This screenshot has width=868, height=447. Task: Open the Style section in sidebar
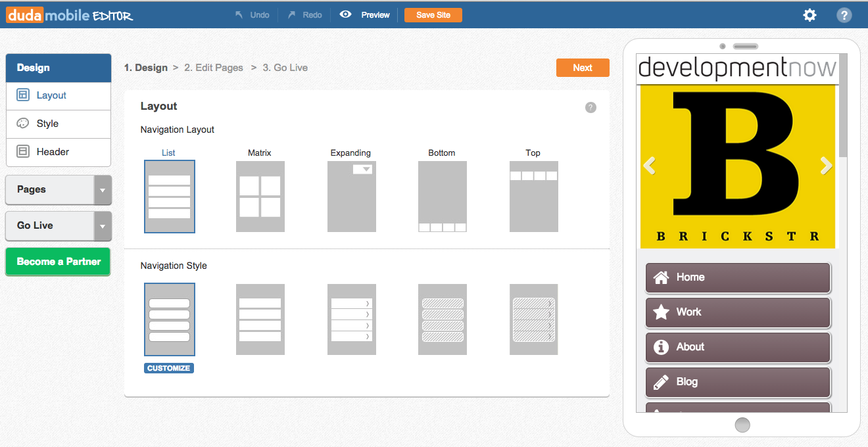click(47, 124)
